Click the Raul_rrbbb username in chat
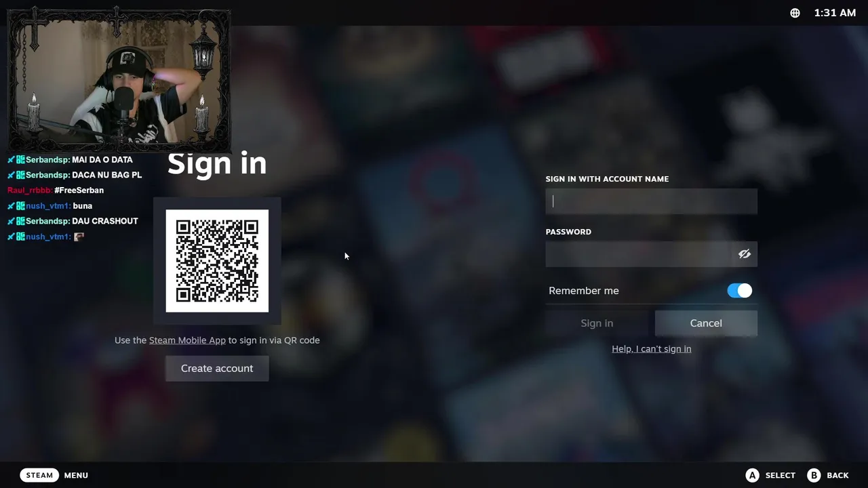868x488 pixels. click(x=29, y=190)
